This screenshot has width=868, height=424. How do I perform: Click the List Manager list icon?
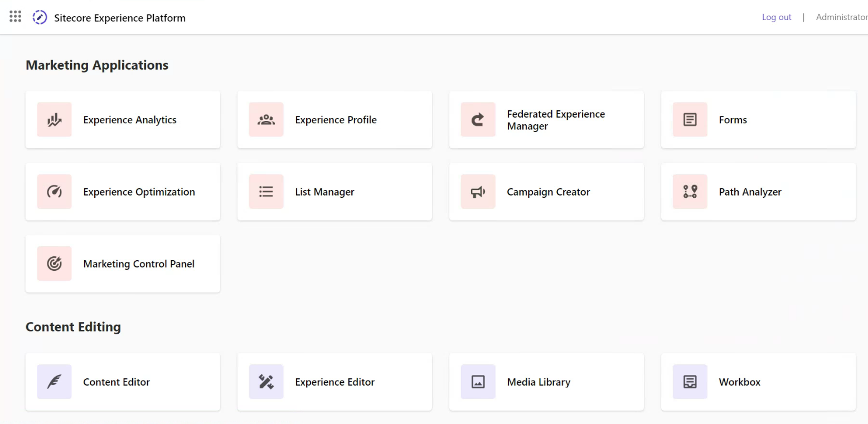click(x=266, y=192)
